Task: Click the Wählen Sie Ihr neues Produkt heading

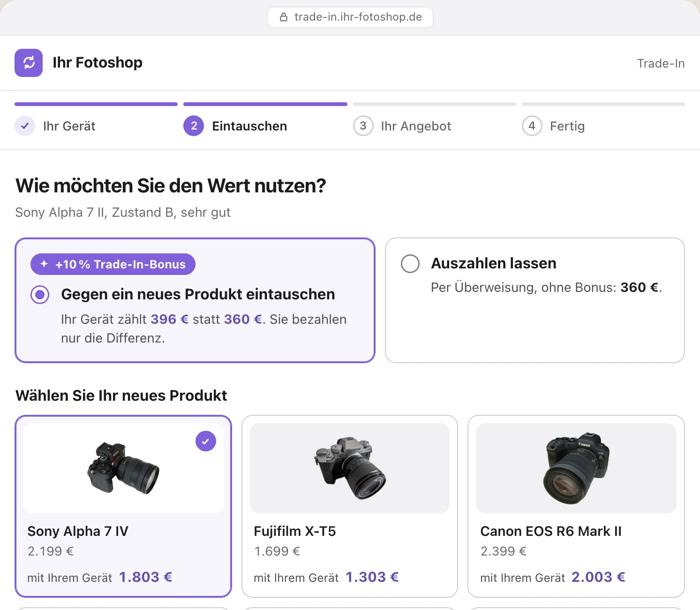Action: [121, 396]
